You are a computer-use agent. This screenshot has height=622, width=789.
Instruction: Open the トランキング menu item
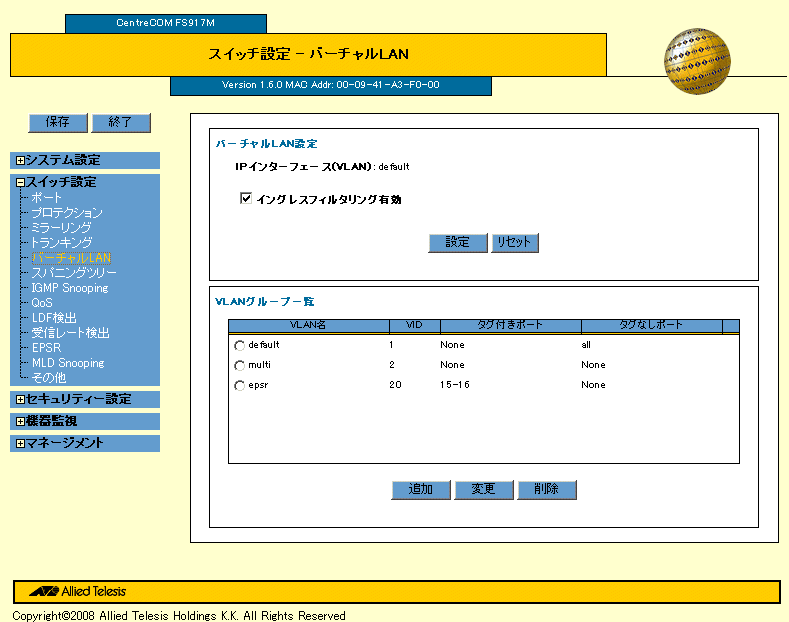(61, 243)
